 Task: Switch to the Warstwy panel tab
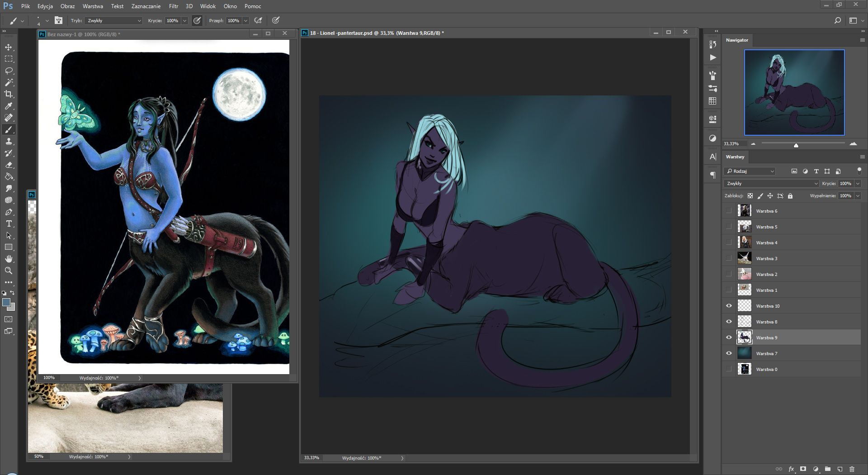point(735,157)
